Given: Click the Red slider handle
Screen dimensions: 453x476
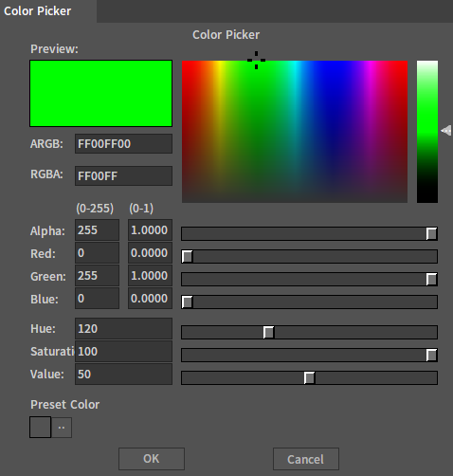Looking at the screenshot, I should click(187, 256).
